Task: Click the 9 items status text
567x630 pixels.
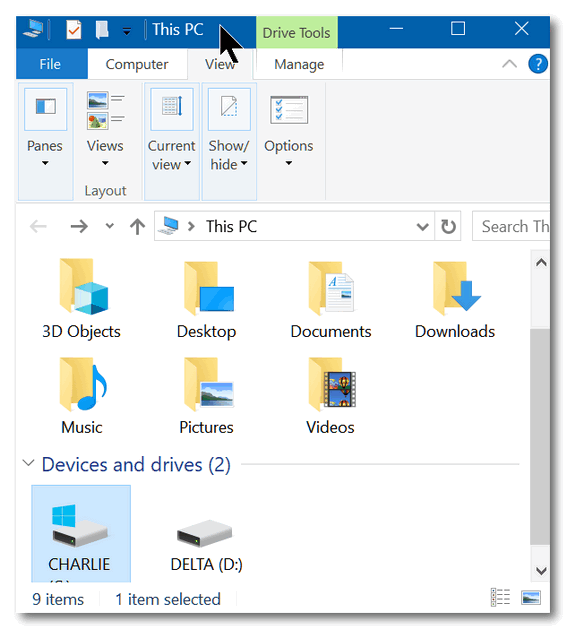Action: pyautogui.click(x=58, y=599)
